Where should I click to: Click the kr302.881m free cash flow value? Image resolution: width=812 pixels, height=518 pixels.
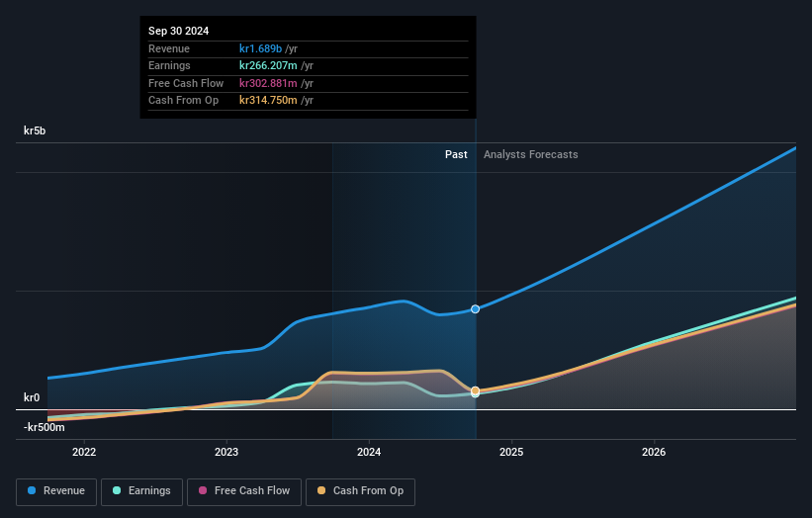point(268,83)
